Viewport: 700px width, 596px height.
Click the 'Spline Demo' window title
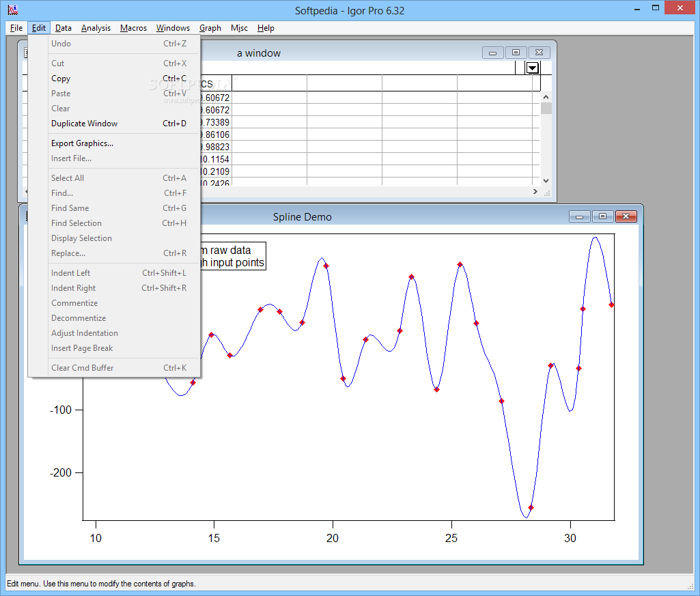pos(303,217)
